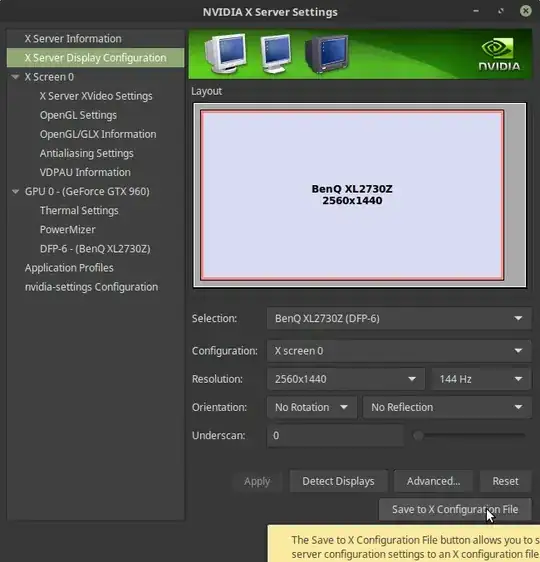Open the Selection display dropdown

(399, 318)
